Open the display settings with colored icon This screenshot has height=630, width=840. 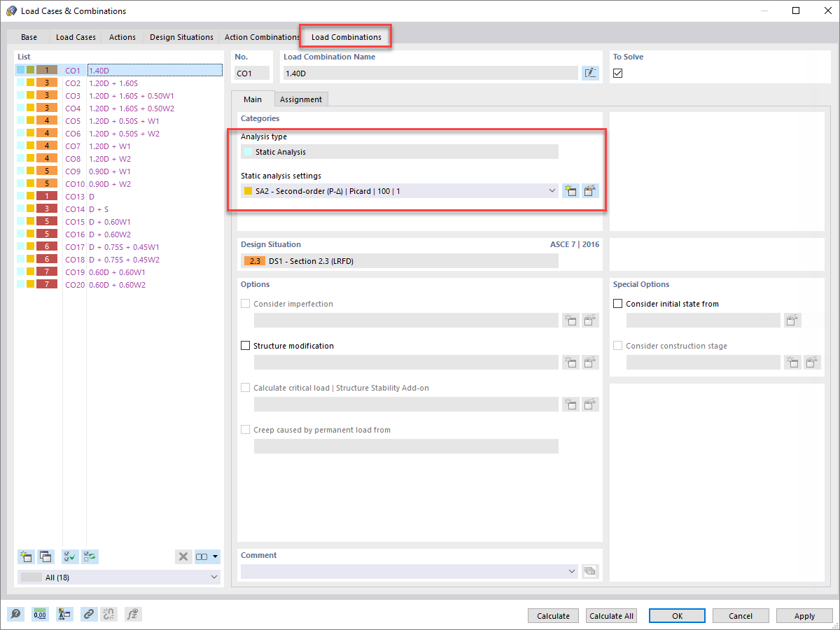[x=64, y=614]
